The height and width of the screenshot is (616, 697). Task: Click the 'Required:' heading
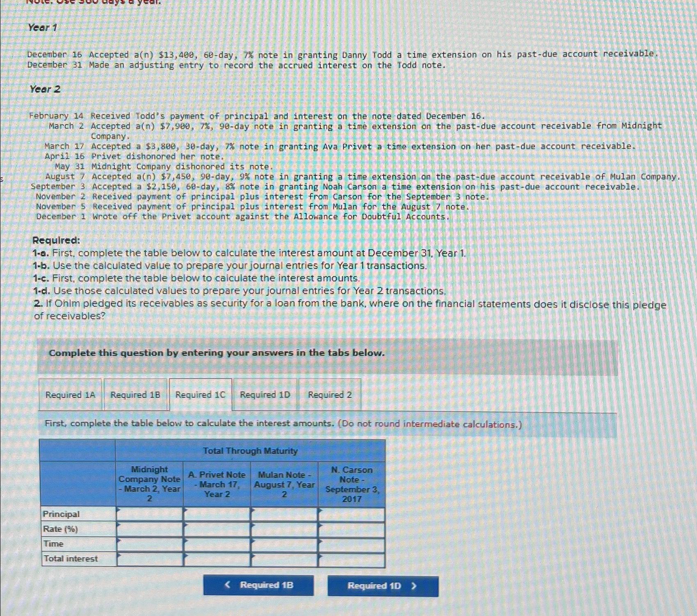pos(56,240)
